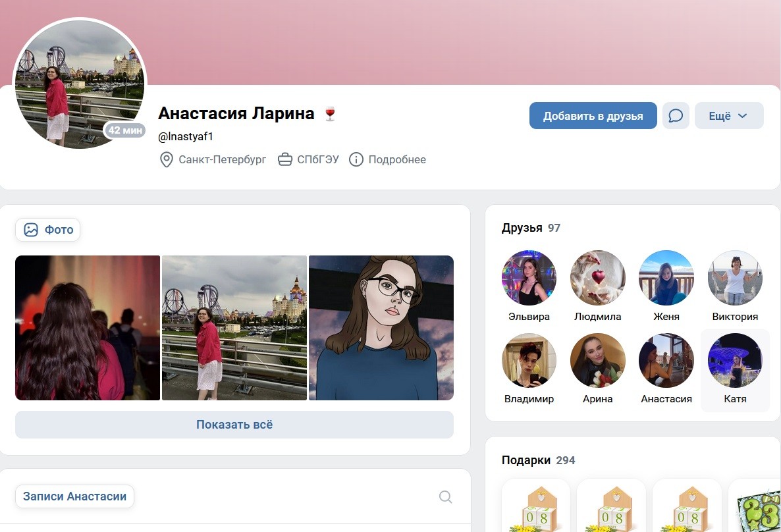Open friend Людмила's avatar
Viewport: 781px width, 532px height.
598,277
